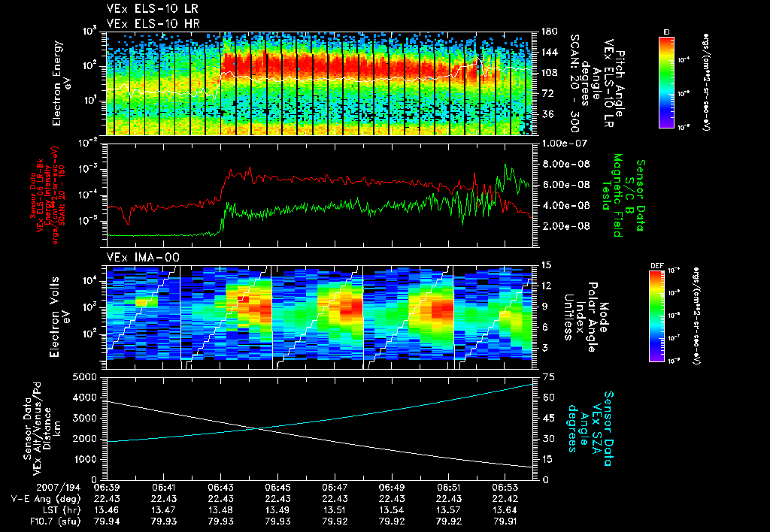The height and width of the screenshot is (532, 770).
Task: Click the "SCAN: 20 - 300" label
Action: [x=574, y=83]
